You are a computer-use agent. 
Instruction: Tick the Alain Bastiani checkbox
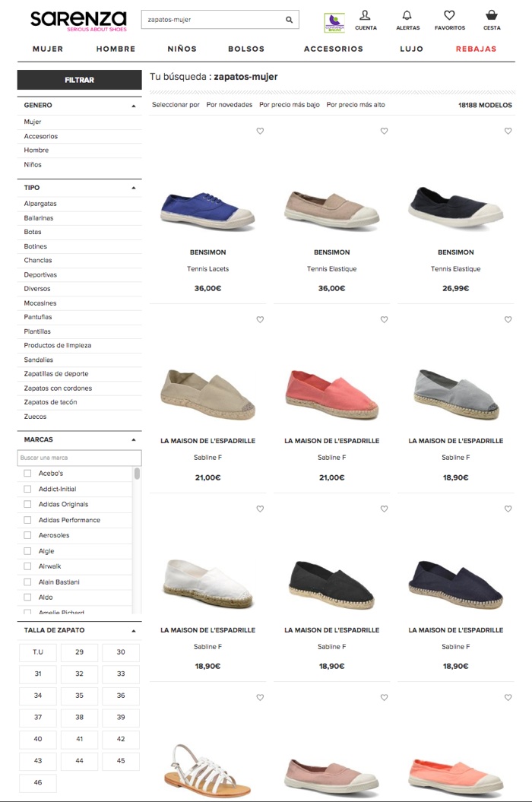(x=27, y=582)
